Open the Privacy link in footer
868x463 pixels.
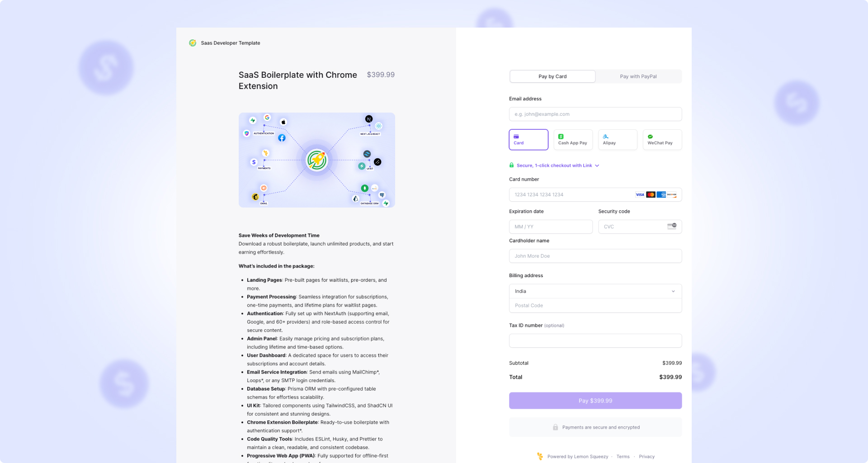tap(646, 457)
